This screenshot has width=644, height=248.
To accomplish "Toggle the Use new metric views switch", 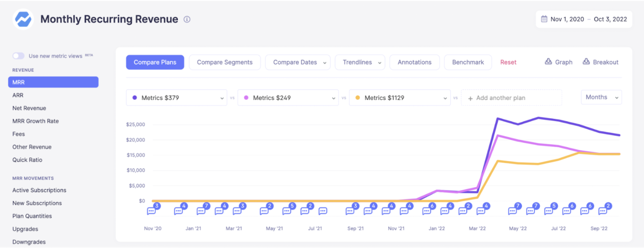I will pos(18,56).
